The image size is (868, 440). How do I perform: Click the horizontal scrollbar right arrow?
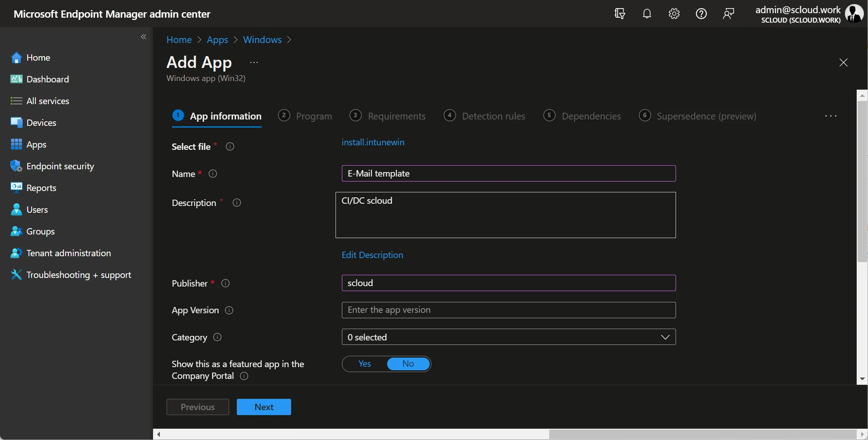(x=862, y=434)
